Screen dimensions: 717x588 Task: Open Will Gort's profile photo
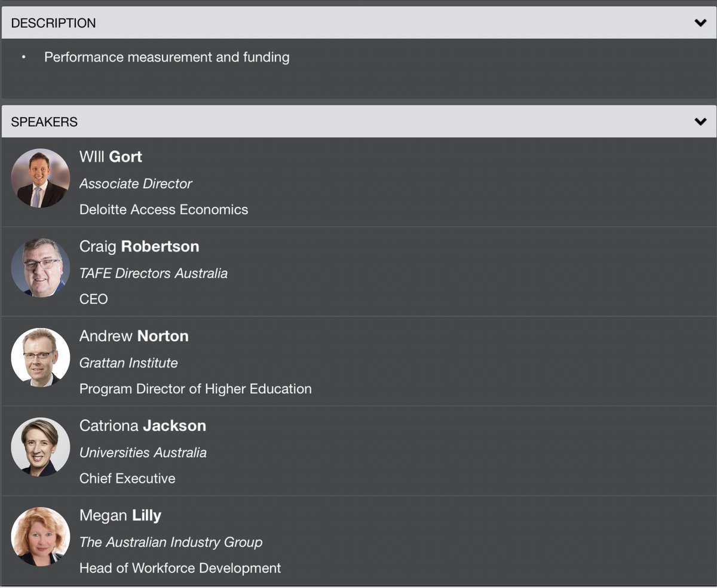[41, 178]
